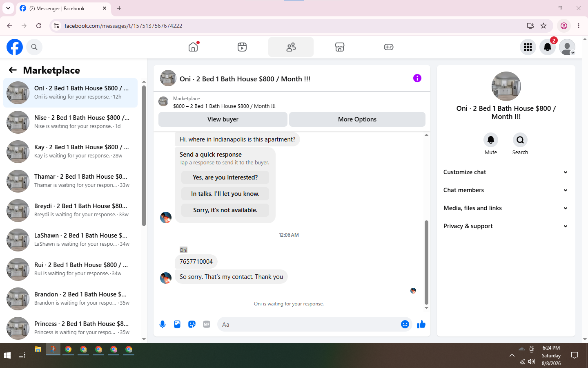Bookmark this page with the star icon
Viewport: 588px width, 368px height.
point(543,26)
